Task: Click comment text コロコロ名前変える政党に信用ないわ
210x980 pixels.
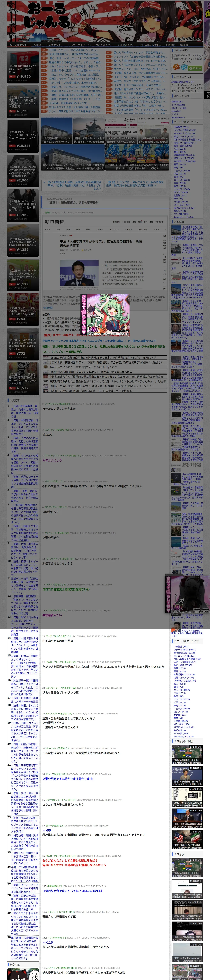Action: coord(66,589)
